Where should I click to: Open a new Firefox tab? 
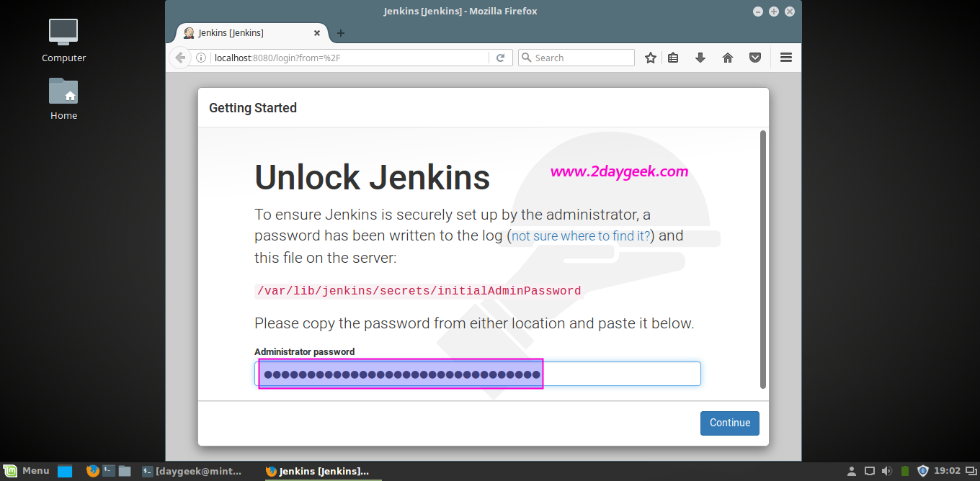(341, 33)
